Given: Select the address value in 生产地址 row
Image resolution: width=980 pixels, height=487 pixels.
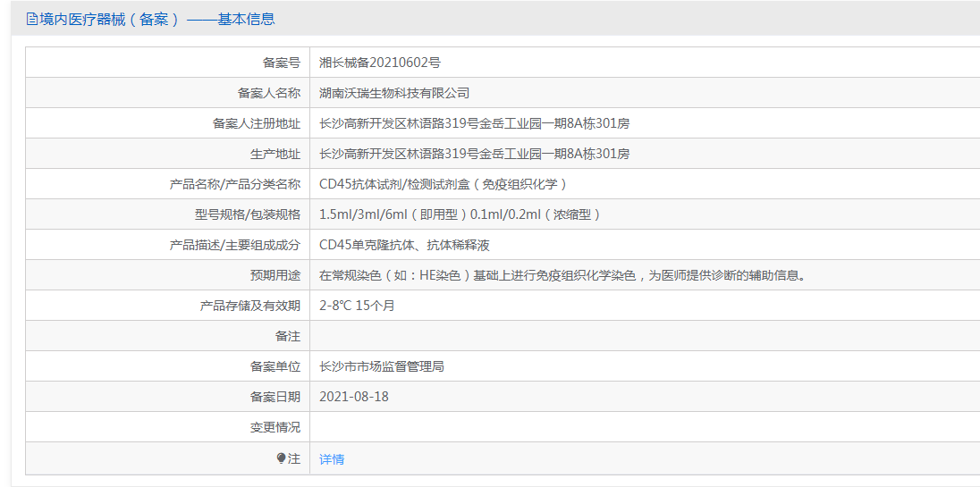Looking at the screenshot, I should click(475, 154).
